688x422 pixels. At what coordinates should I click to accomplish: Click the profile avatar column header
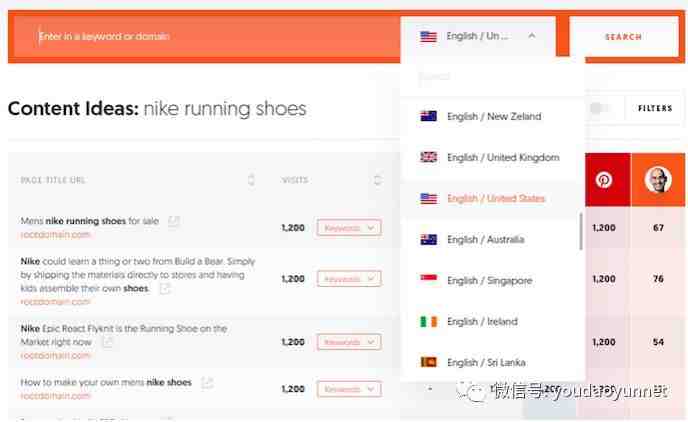point(658,180)
